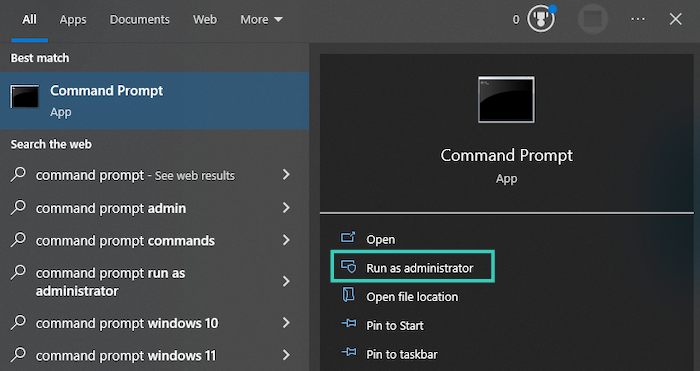Click the rewards points count '0'
This screenshot has width=700, height=371.
coord(516,20)
